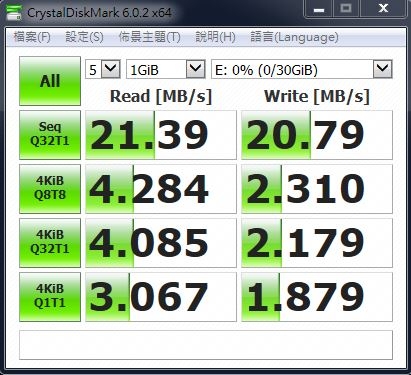The height and width of the screenshot is (375, 411).
Task: Open the 佈景主題(T) menu
Action: point(149,37)
